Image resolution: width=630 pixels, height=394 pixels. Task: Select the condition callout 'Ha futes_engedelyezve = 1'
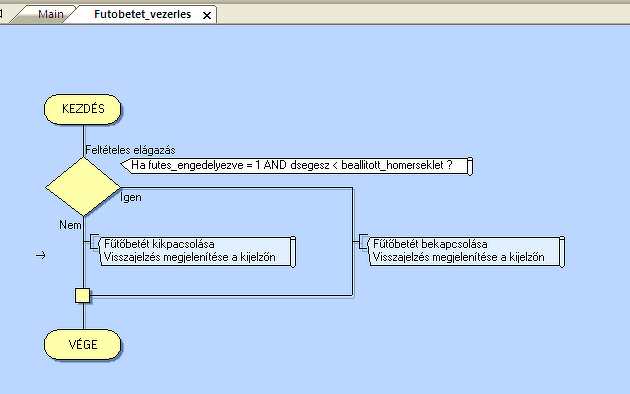pos(297,166)
